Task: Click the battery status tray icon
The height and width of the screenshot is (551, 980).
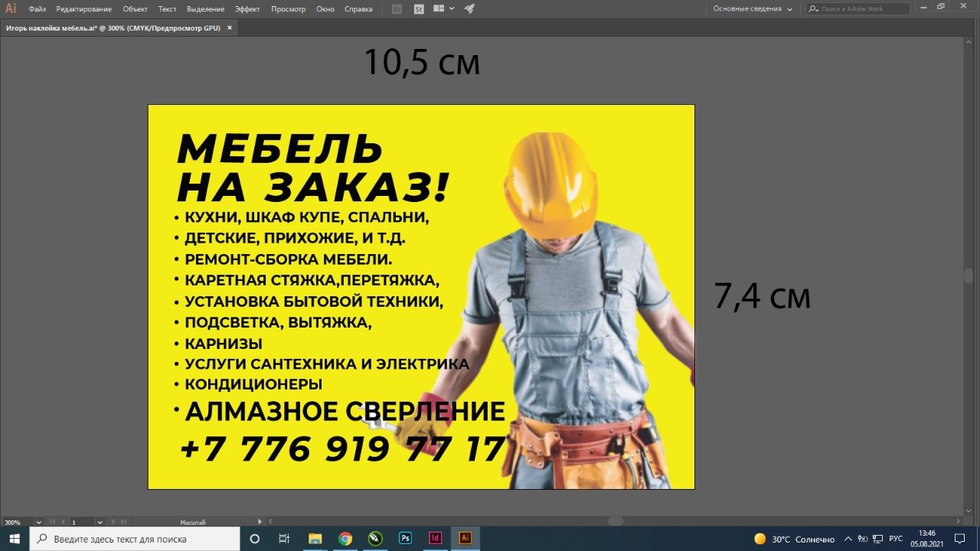Action: click(864, 539)
